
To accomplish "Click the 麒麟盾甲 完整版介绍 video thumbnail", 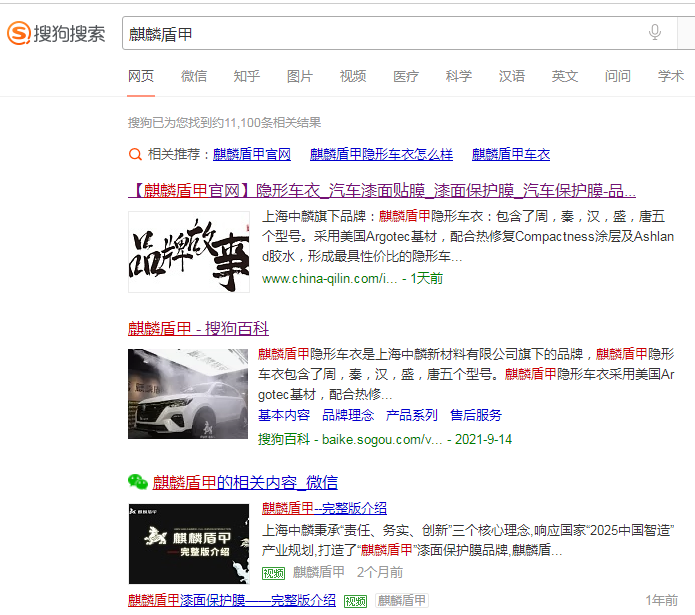I will 189,544.
